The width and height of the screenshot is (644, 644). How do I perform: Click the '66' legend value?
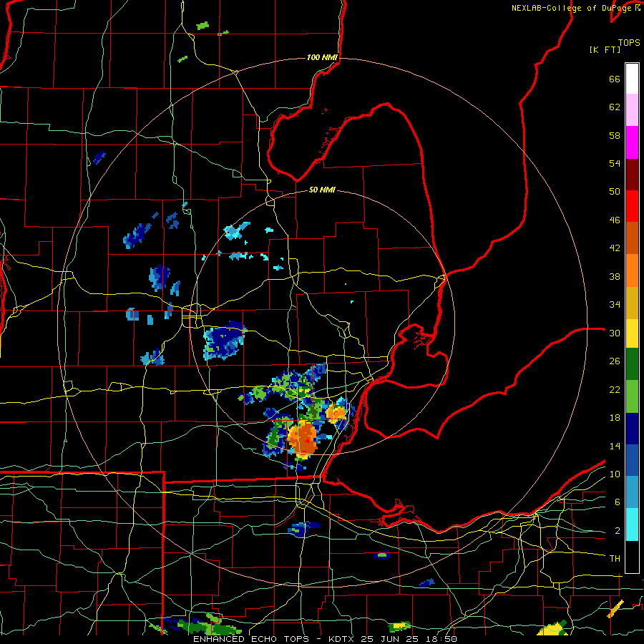click(x=615, y=79)
